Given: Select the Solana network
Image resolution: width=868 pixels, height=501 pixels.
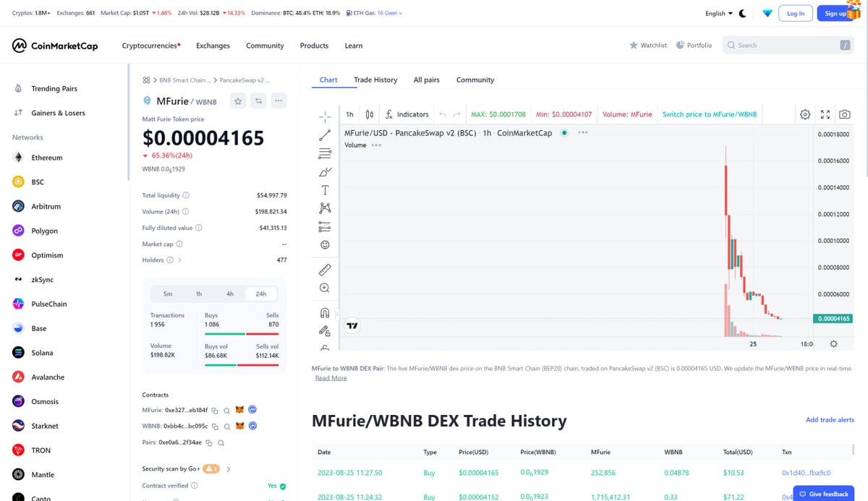Looking at the screenshot, I should tap(42, 353).
